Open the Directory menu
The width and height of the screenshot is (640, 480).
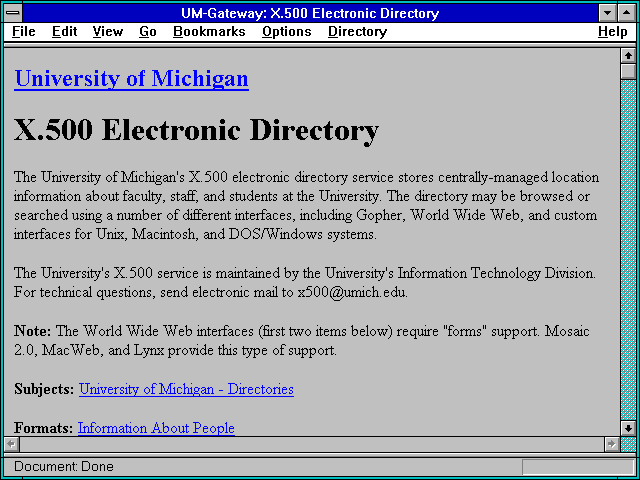click(358, 31)
